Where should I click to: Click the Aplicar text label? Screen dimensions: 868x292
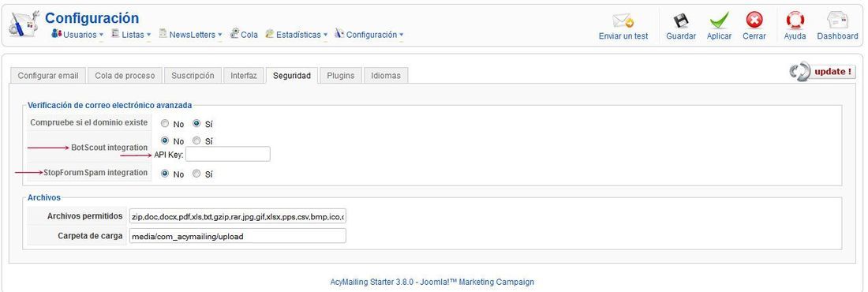tap(719, 36)
